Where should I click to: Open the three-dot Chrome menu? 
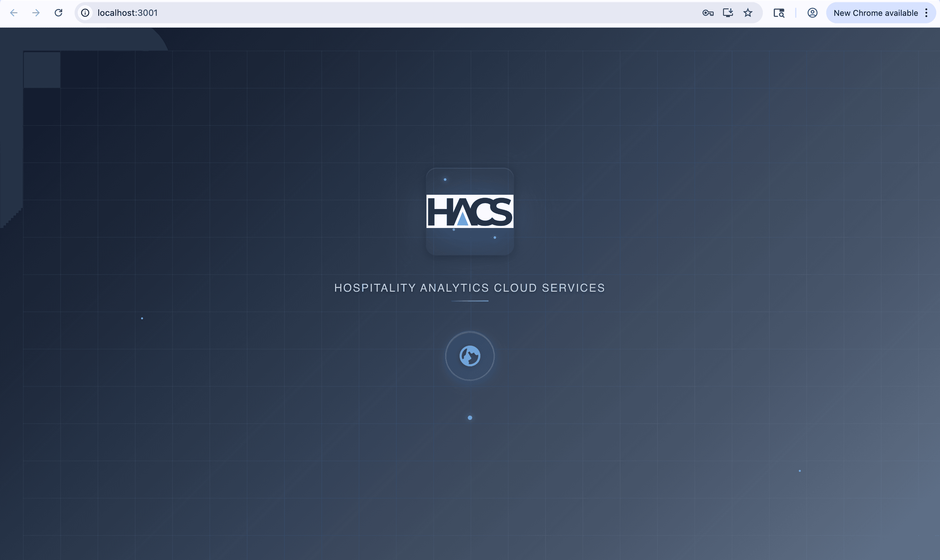click(926, 13)
